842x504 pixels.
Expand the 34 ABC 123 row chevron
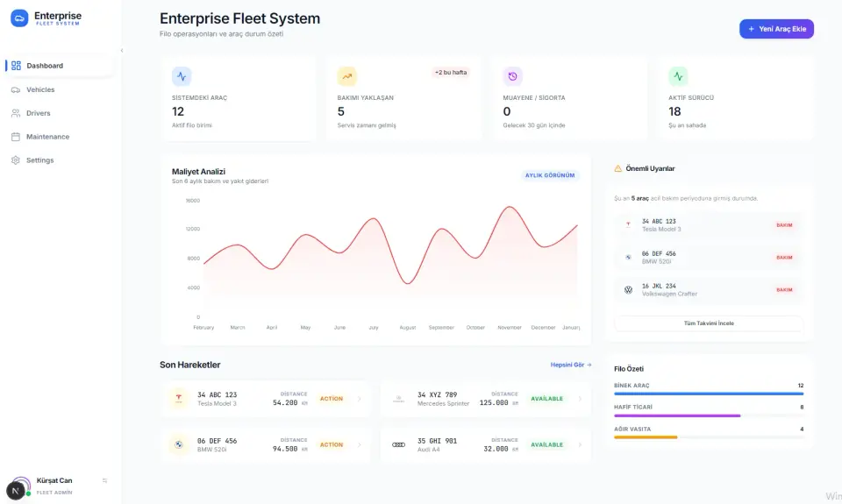[x=360, y=399]
